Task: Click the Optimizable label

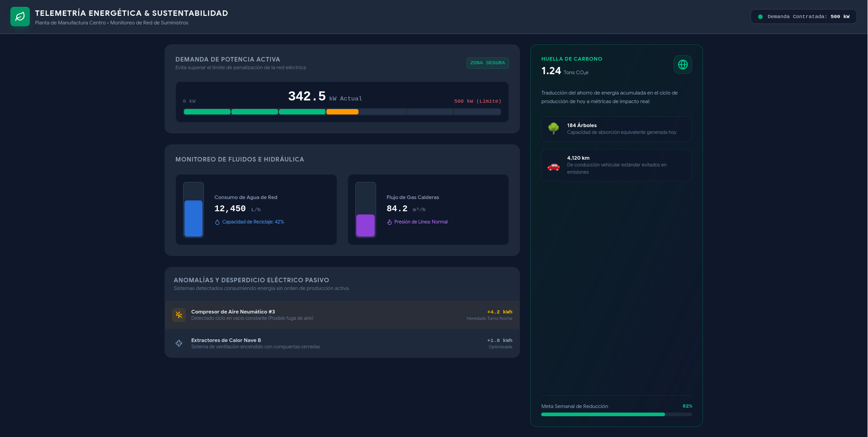Action: 500,347
